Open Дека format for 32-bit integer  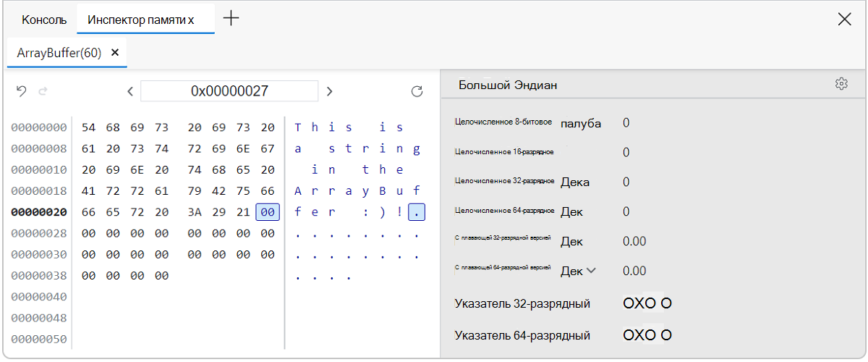575,182
